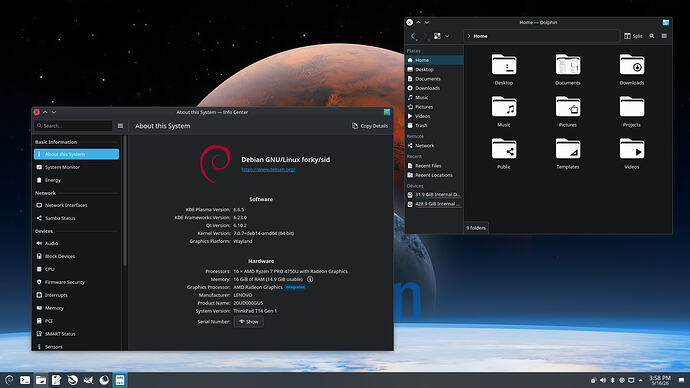The width and height of the screenshot is (690, 388).
Task: Open PCI info page
Action: pos(76,321)
